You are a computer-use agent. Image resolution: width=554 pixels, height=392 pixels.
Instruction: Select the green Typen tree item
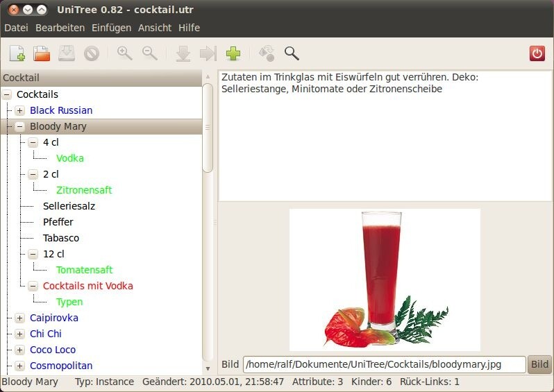[69, 302]
